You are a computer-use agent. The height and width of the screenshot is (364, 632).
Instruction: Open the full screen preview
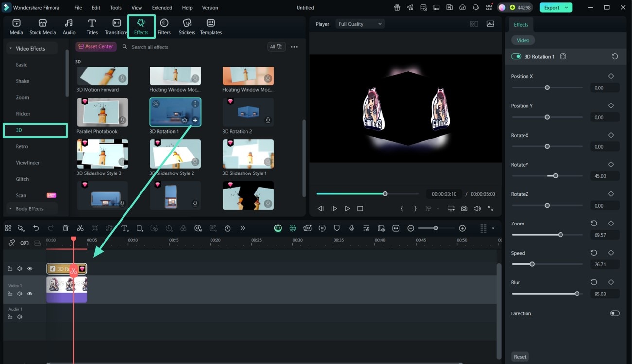click(490, 208)
